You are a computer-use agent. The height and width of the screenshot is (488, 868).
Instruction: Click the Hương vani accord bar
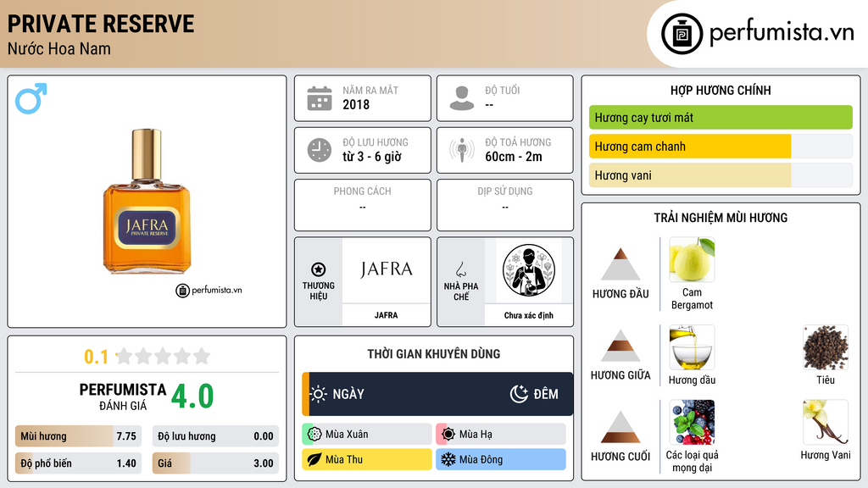tap(721, 175)
